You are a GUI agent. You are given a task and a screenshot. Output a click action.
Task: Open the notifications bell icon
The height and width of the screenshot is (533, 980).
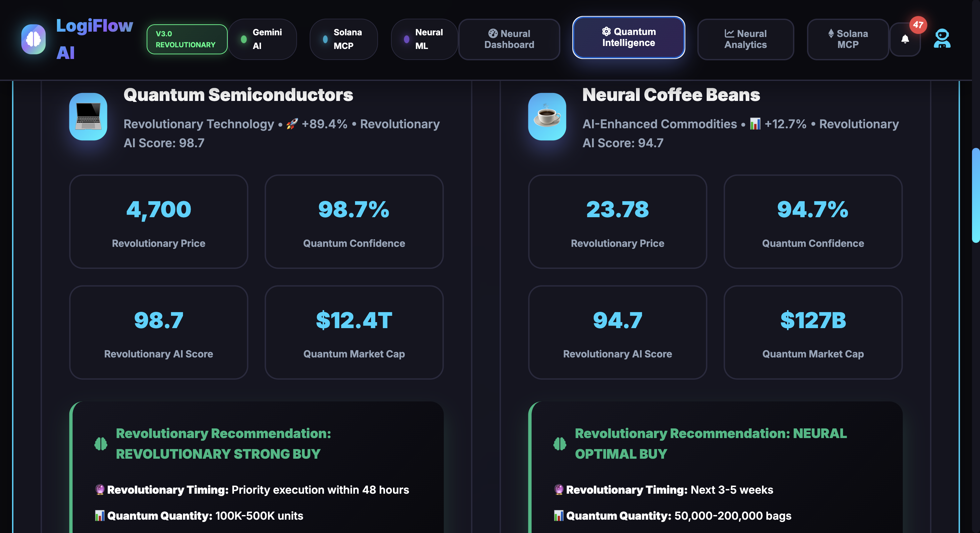coord(905,39)
